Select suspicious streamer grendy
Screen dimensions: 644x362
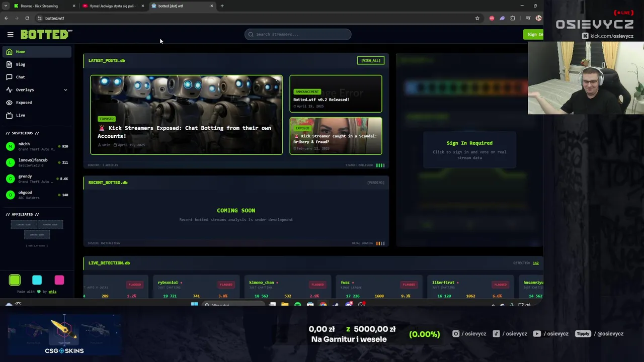point(37,178)
